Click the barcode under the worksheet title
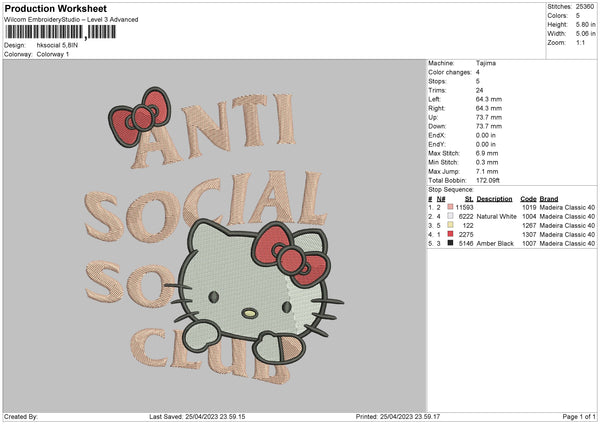This screenshot has width=600, height=424. pos(59,33)
